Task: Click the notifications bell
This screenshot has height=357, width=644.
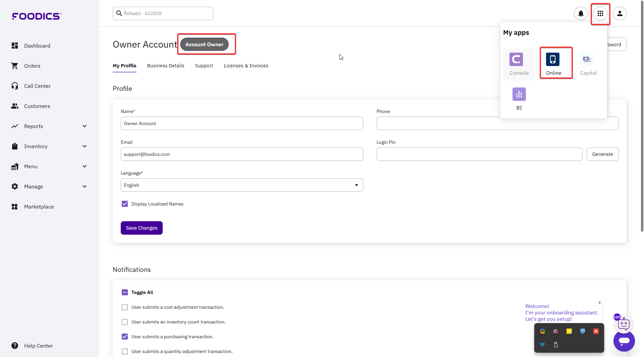Action: click(x=581, y=14)
